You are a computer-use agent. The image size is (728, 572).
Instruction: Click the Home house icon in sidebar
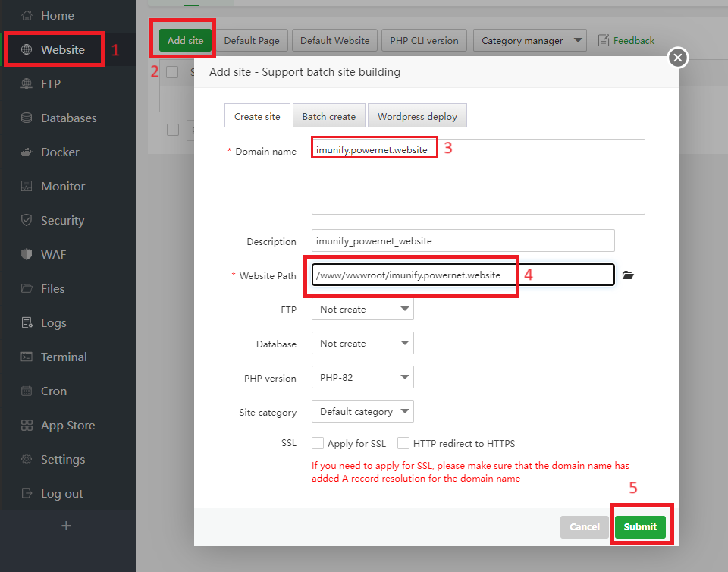coord(27,15)
